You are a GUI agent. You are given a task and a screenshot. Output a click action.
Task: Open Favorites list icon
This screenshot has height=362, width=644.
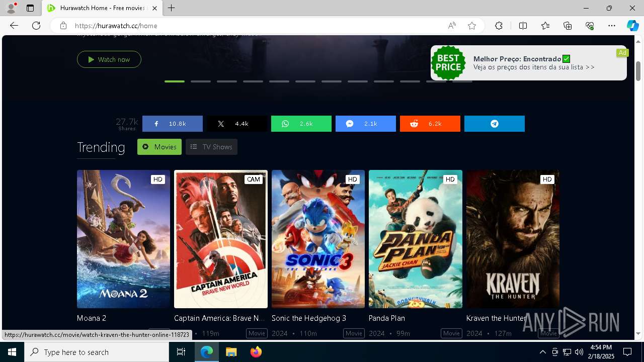point(545,26)
